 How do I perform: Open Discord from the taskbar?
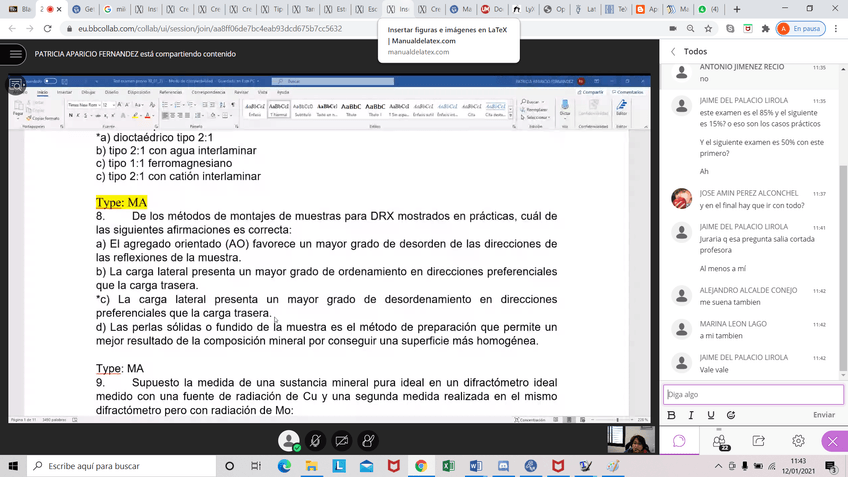click(x=503, y=466)
